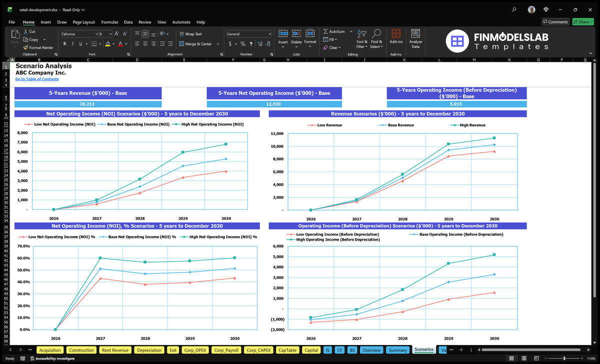Activate the Format Painter brush

[25, 47]
